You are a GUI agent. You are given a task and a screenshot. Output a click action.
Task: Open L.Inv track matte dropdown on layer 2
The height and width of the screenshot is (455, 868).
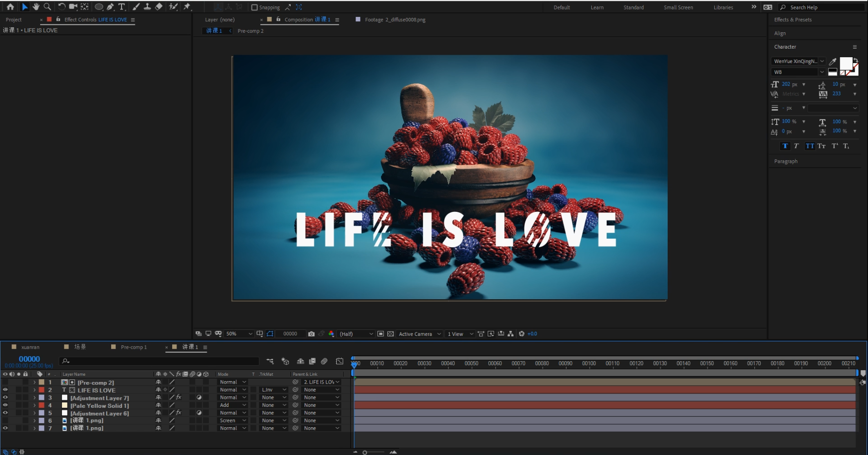pos(273,390)
